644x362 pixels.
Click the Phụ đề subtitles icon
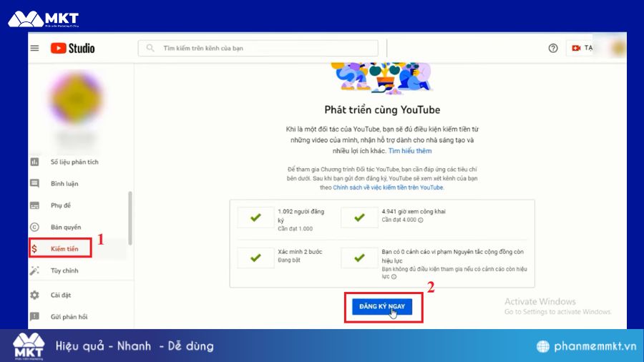(34, 205)
